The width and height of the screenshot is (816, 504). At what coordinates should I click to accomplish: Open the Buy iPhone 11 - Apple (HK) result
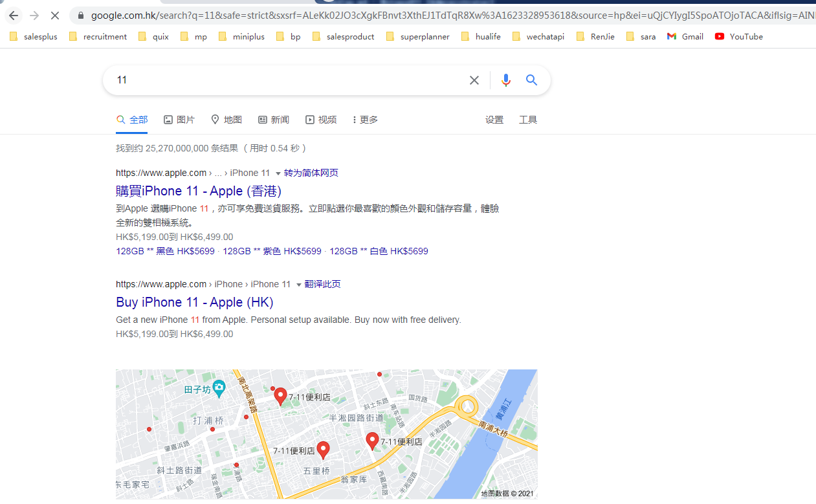pyautogui.click(x=195, y=302)
